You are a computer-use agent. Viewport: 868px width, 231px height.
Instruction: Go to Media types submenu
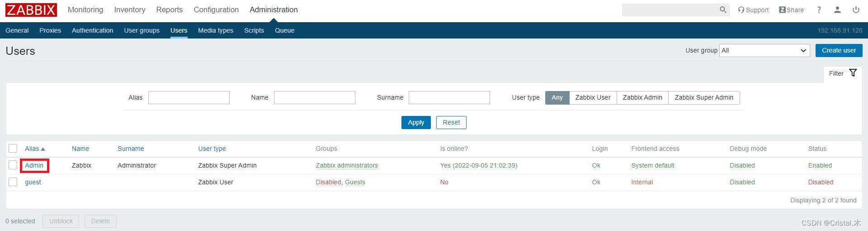[216, 30]
